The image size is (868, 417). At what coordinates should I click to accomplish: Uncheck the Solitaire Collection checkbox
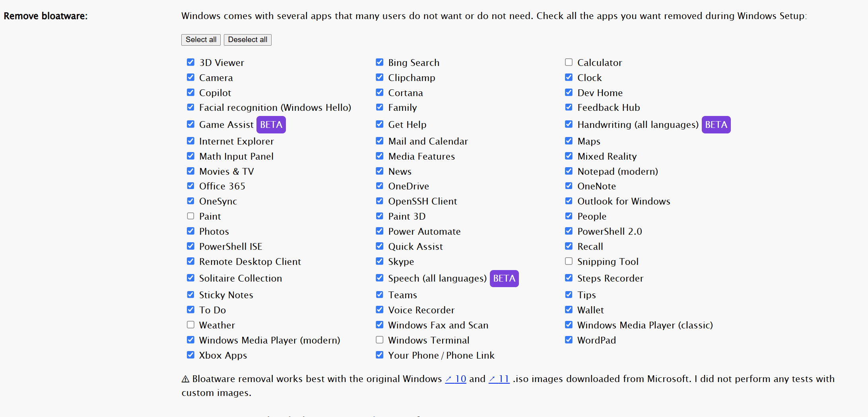(191, 278)
